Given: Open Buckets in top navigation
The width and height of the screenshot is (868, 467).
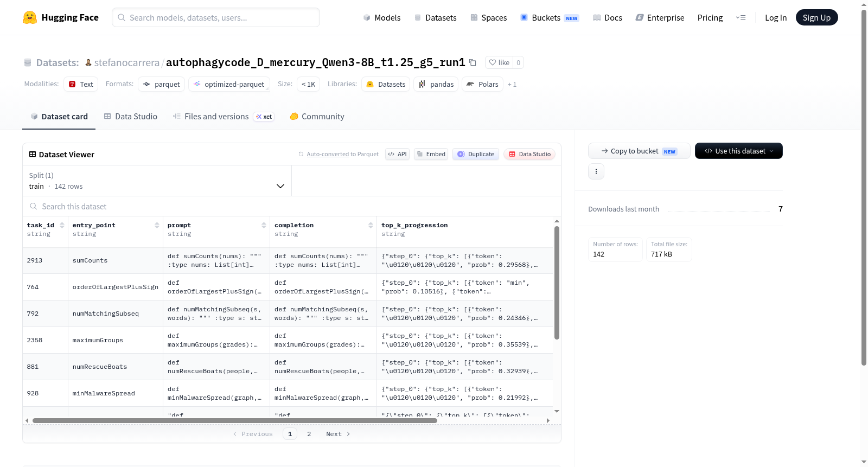Looking at the screenshot, I should pos(550,17).
